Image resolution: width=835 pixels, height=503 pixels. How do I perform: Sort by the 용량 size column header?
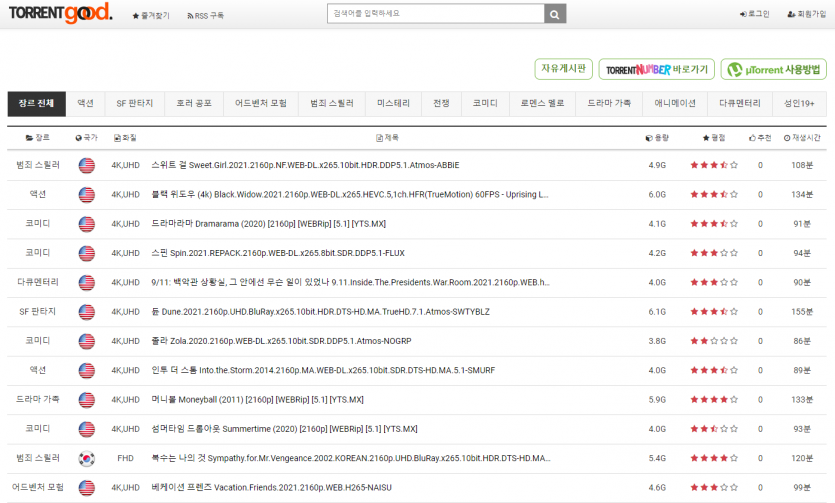657,138
